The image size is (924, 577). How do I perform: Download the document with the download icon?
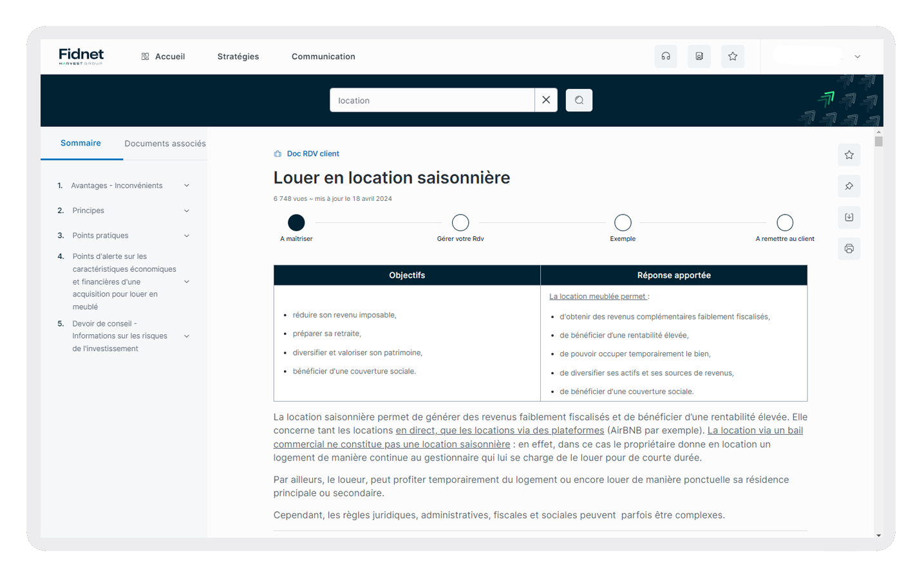tap(849, 217)
